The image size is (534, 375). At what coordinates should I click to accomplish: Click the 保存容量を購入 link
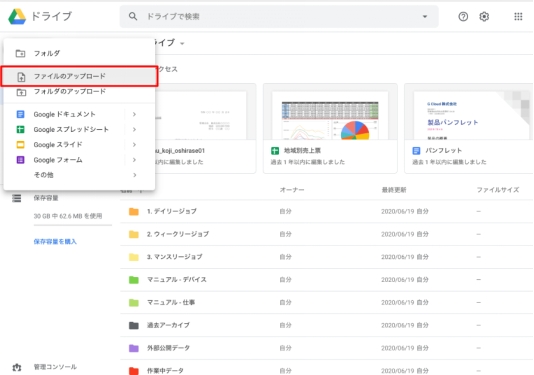tap(55, 241)
